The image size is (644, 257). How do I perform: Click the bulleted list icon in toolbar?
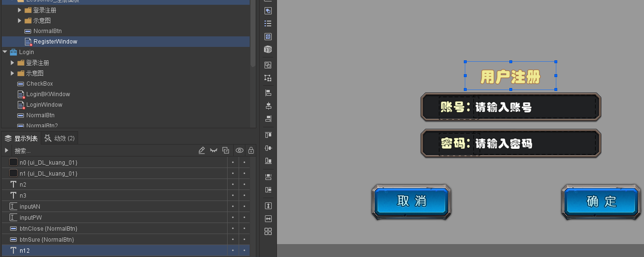pos(268,23)
